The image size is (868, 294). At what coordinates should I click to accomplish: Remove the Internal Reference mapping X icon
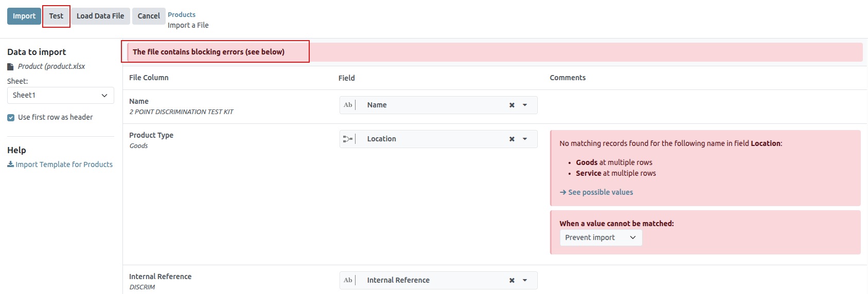click(512, 280)
